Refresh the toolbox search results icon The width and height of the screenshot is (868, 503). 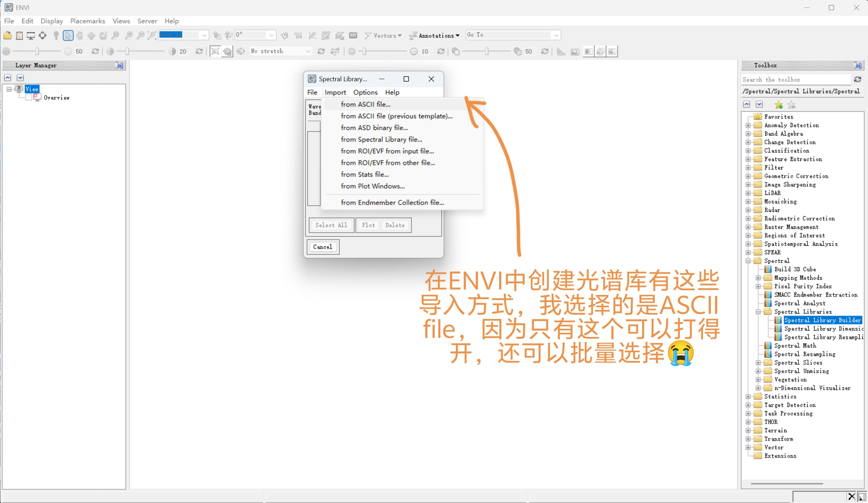pyautogui.click(x=857, y=79)
